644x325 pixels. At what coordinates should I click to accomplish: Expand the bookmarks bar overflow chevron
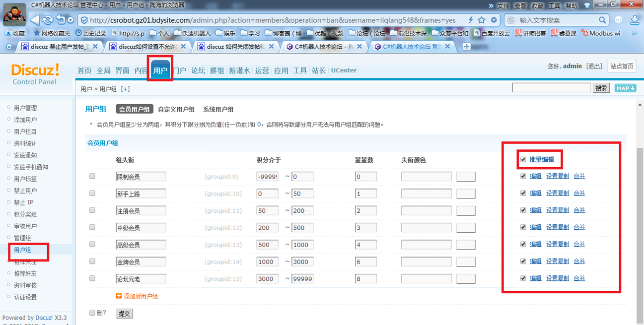coord(635,33)
